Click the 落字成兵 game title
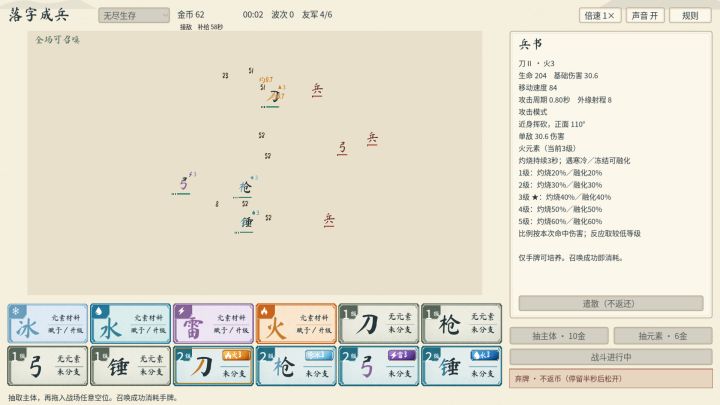The image size is (720, 405). click(x=39, y=15)
